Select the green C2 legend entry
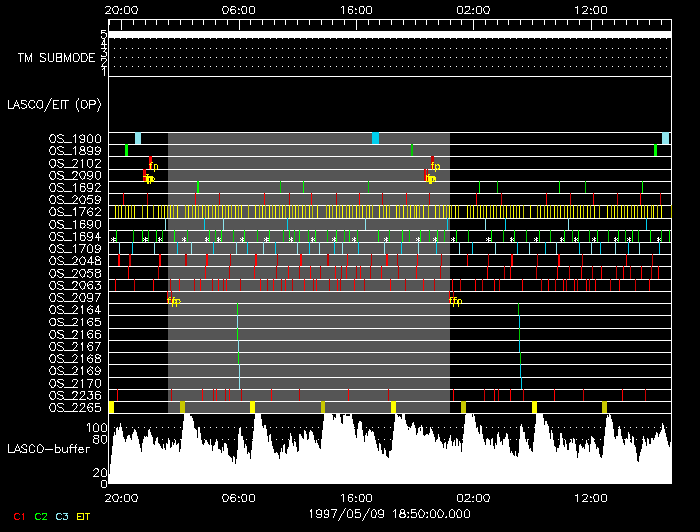 tap(41, 516)
